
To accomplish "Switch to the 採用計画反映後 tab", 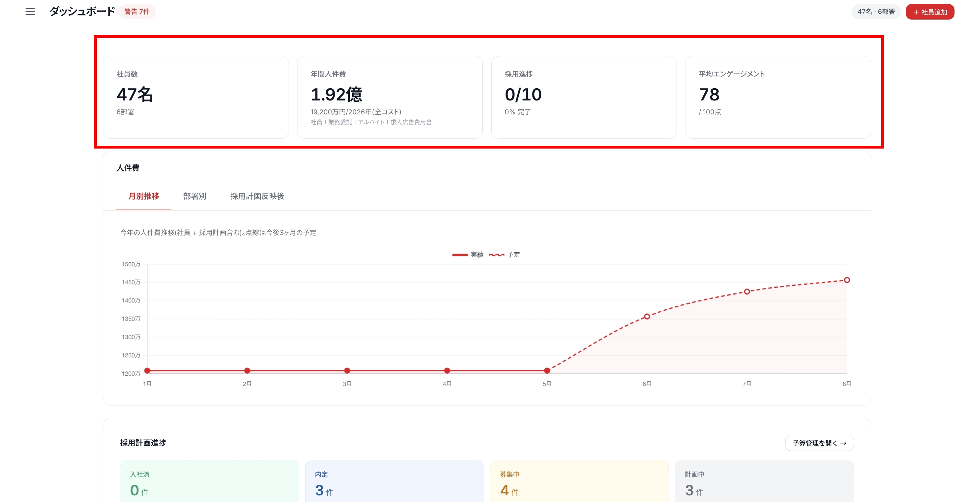I will click(x=257, y=196).
